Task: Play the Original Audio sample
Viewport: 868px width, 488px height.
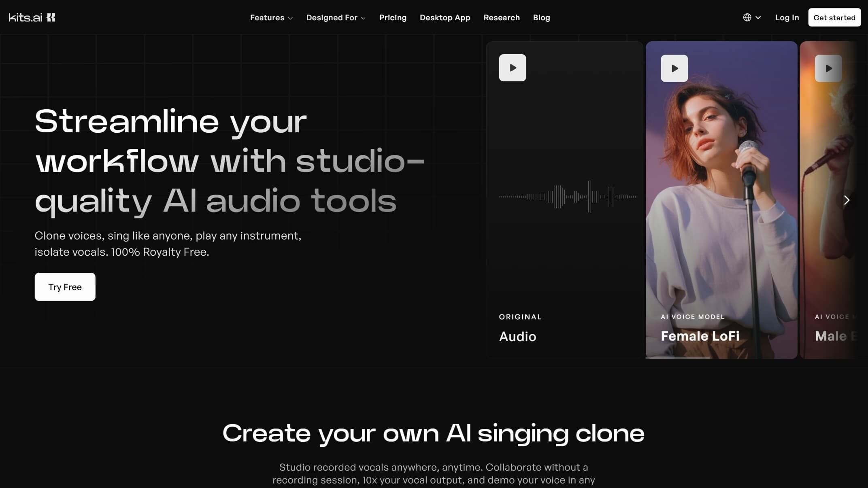Action: pos(512,68)
